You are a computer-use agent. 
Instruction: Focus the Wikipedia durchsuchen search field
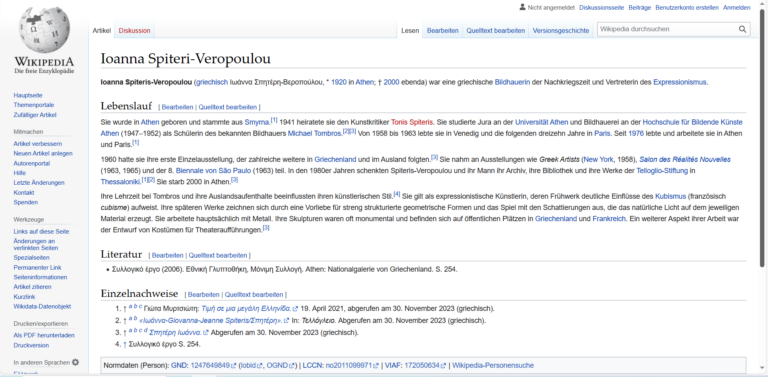(668, 29)
